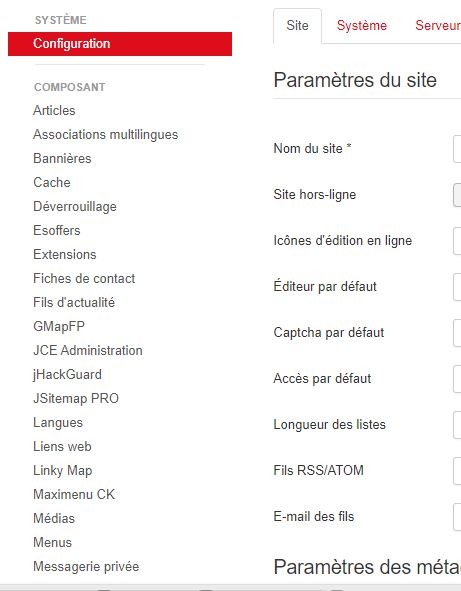
Task: Switch to the Système tab
Action: 361,26
